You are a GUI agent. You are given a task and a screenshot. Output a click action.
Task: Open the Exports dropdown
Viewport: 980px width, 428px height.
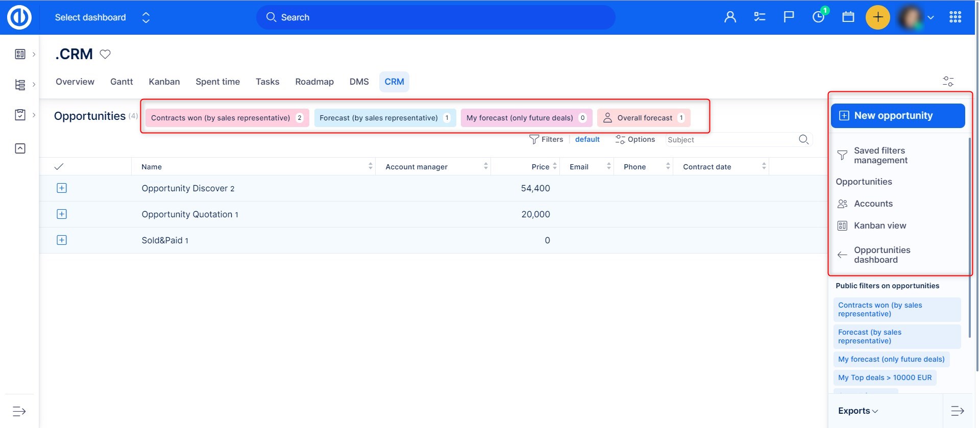click(857, 411)
